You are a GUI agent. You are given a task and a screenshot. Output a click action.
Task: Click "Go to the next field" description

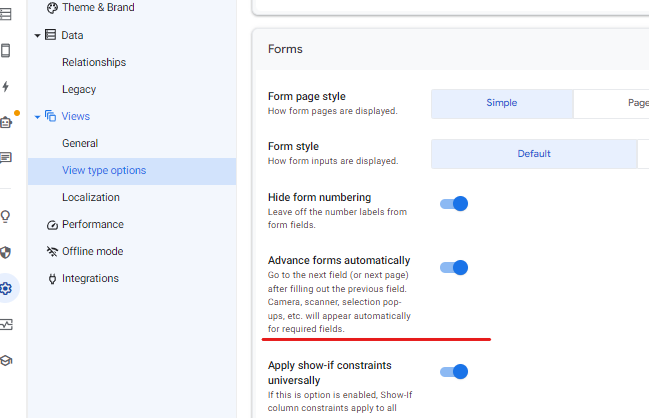[x=339, y=302]
